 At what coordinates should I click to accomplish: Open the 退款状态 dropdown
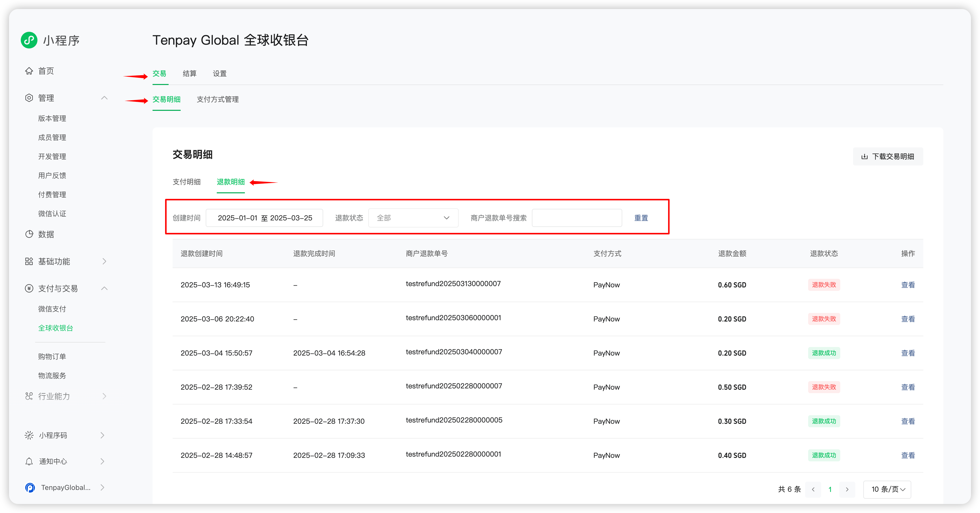coord(413,218)
